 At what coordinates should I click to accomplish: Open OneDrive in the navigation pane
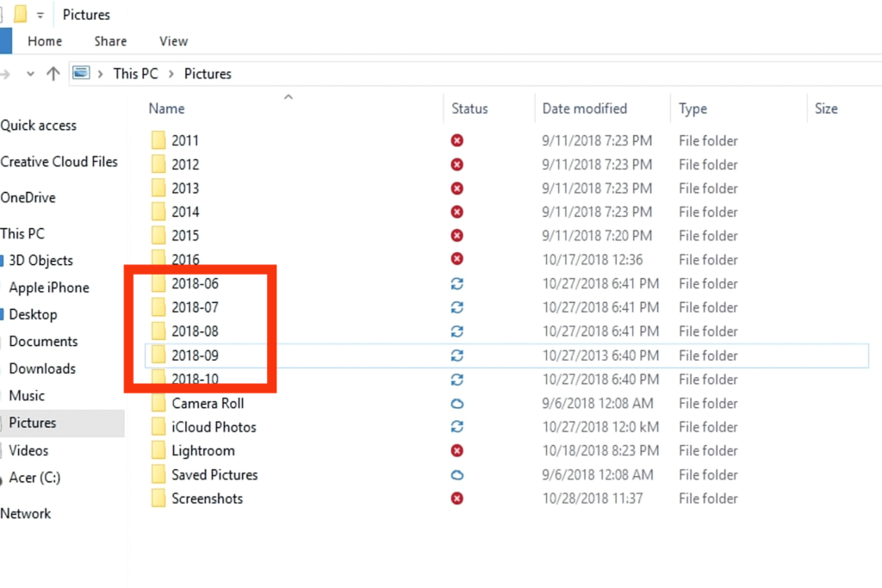28,197
